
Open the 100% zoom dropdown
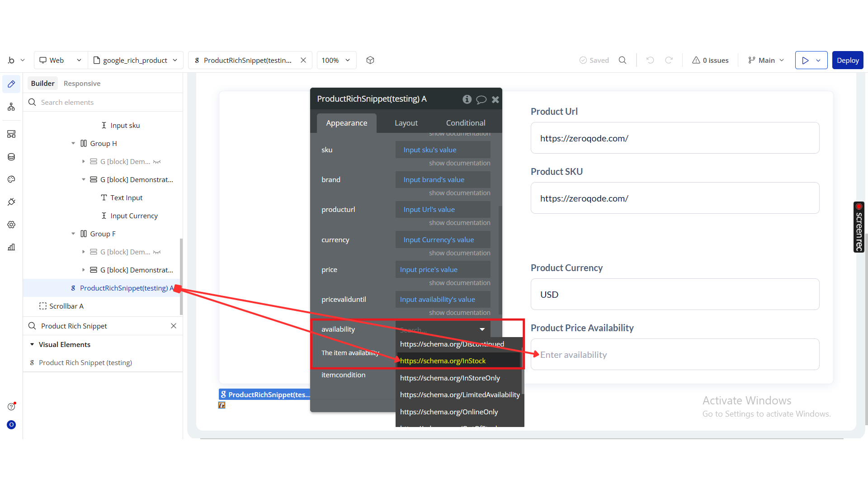(336, 60)
